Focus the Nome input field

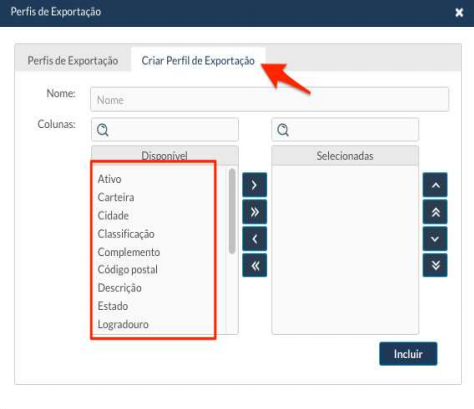click(x=269, y=100)
